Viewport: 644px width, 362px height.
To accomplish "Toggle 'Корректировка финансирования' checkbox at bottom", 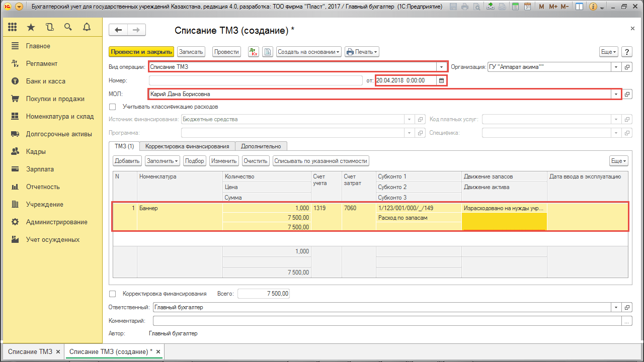I will click(x=113, y=294).
